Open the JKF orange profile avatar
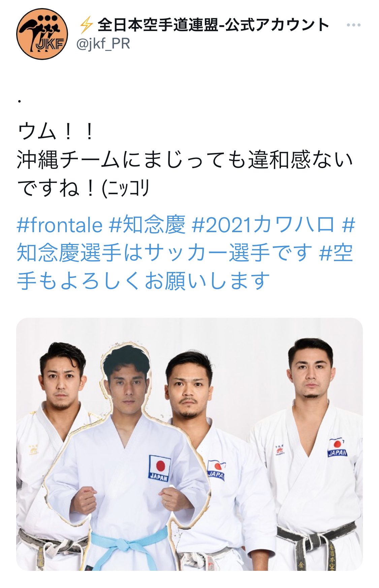 (42, 34)
